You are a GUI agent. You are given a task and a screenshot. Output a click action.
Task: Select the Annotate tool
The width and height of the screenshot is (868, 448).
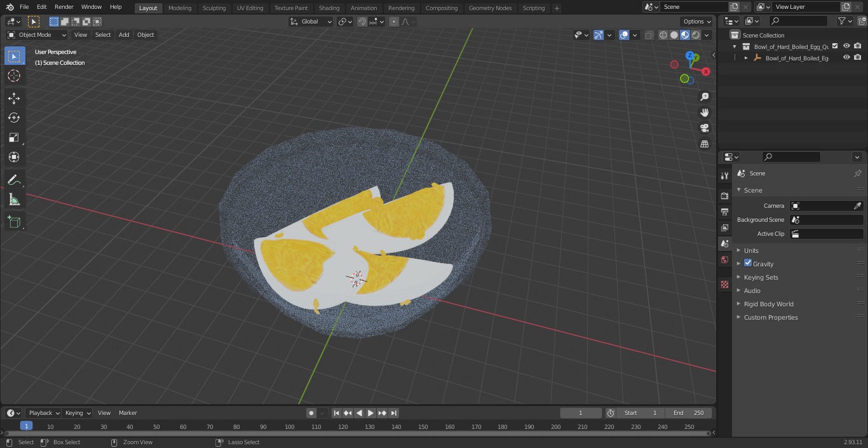click(14, 180)
